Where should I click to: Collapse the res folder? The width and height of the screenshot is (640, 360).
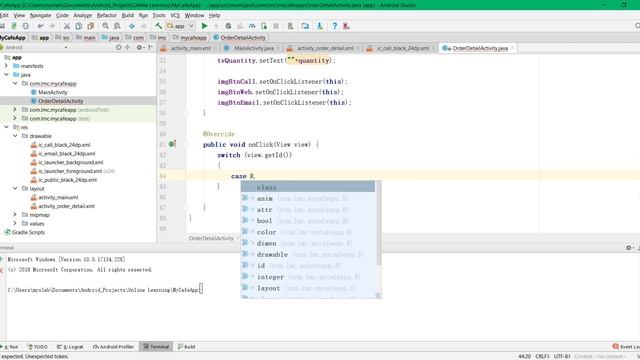[x=6, y=127]
